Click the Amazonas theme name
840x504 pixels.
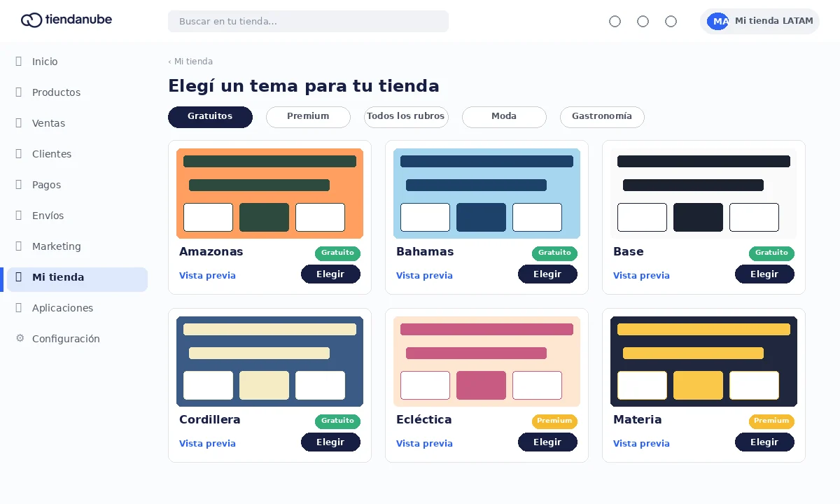coord(211,252)
